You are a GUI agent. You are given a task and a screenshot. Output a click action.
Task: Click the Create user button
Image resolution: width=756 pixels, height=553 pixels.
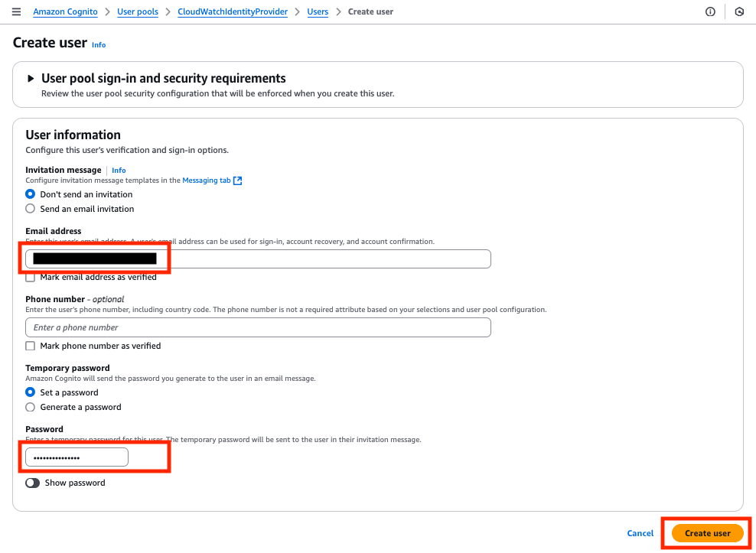pos(707,533)
